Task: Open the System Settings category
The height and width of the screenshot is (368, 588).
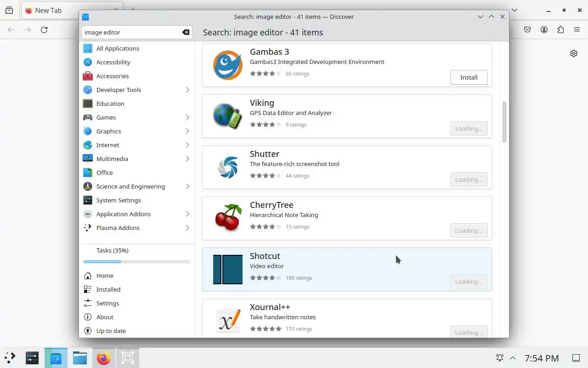Action: pos(137,200)
